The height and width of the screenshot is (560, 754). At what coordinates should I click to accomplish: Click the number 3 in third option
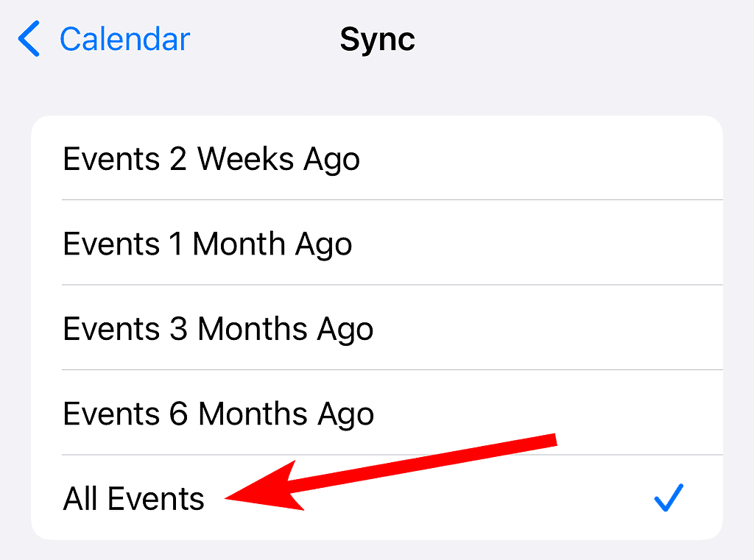[x=178, y=329]
